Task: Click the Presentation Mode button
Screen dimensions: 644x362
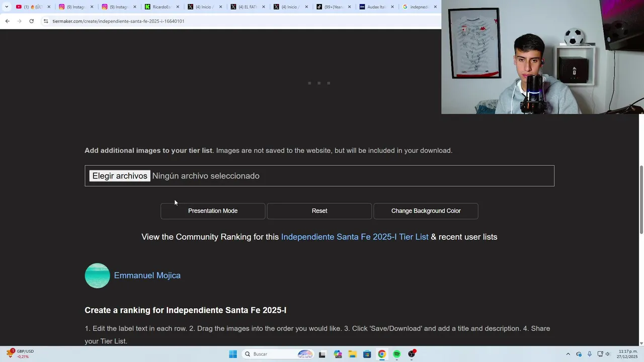Action: (213, 211)
